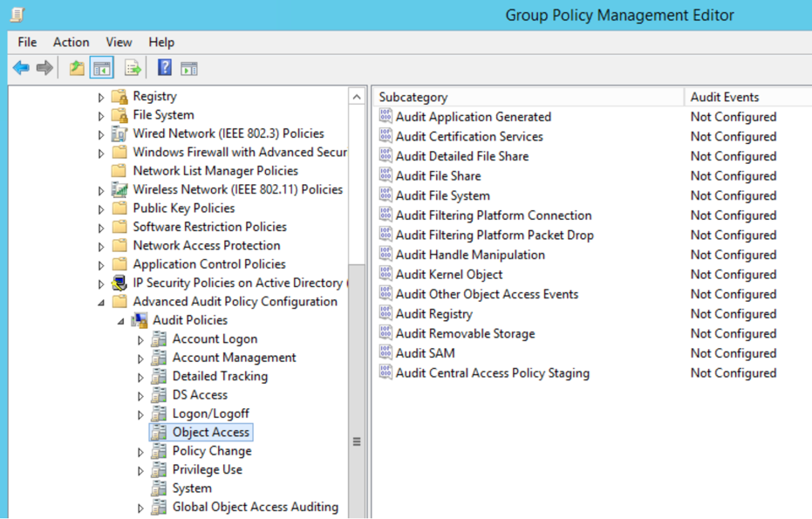Select Audit Filtering Platform Packet Drop row
812x519 pixels.
coord(494,235)
